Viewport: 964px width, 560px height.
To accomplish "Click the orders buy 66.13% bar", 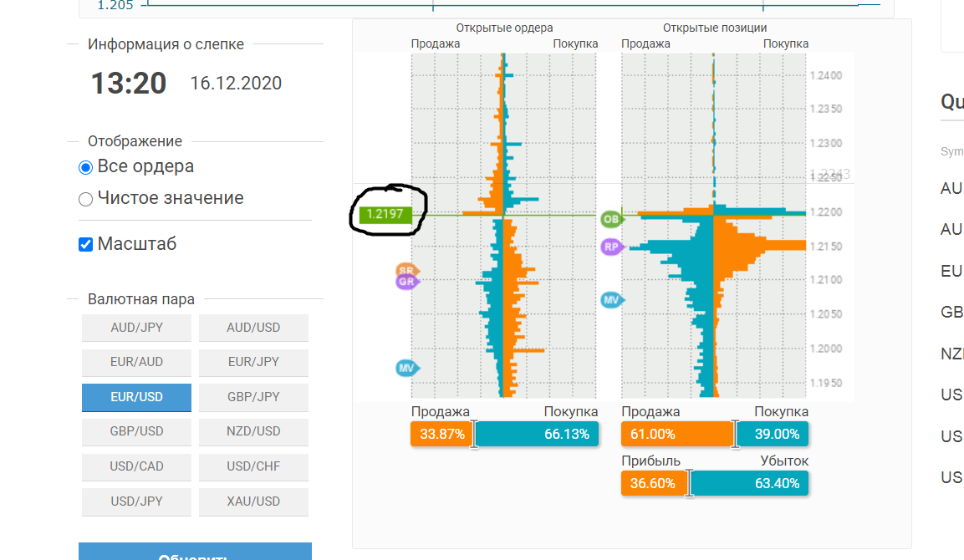I will pyautogui.click(x=537, y=434).
